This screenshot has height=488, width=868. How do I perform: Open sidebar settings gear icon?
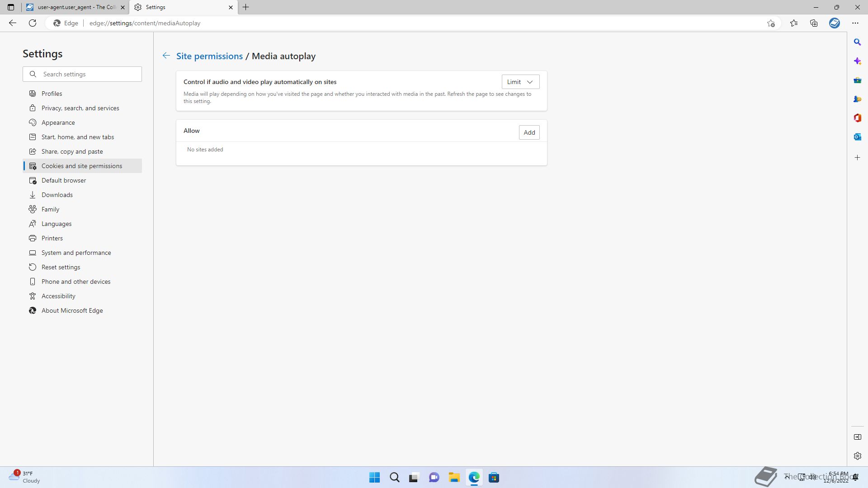(x=858, y=456)
